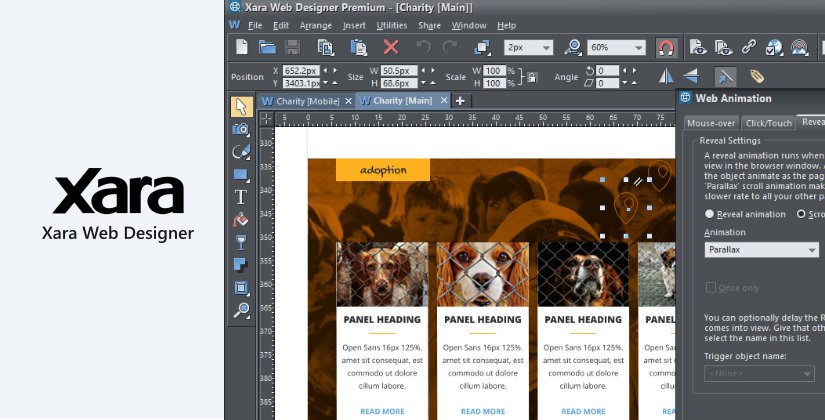Enable the Once only checkbox
The height and width of the screenshot is (420, 825).
pos(711,288)
